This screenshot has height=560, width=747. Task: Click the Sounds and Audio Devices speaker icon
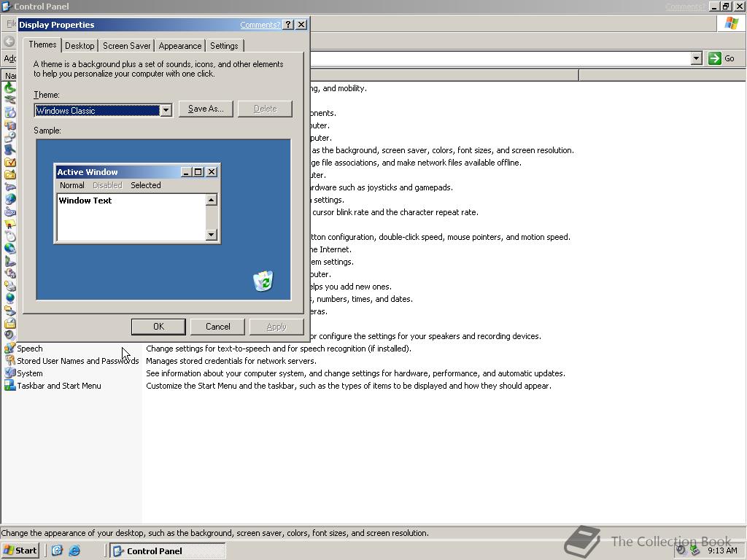9,335
